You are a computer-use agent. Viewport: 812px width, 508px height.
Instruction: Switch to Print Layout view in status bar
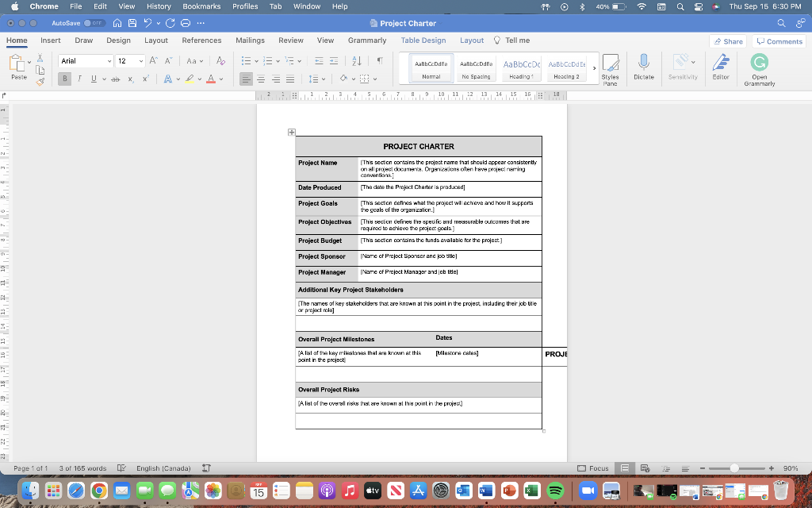625,468
